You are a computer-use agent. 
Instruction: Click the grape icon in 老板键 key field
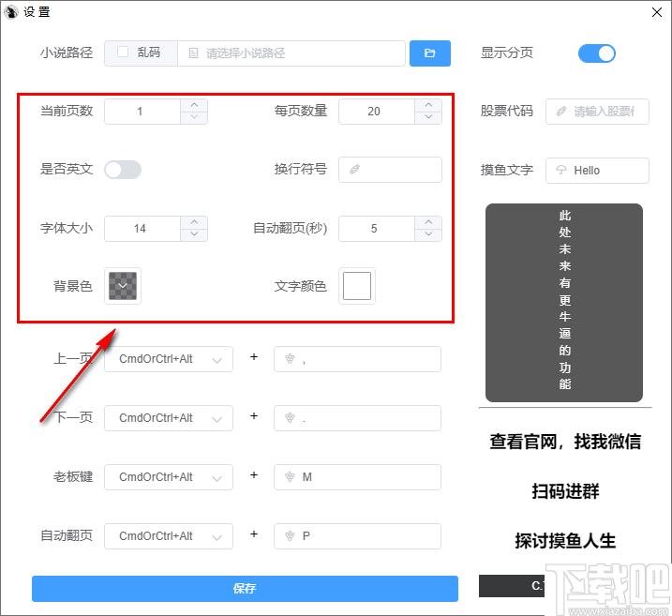291,476
